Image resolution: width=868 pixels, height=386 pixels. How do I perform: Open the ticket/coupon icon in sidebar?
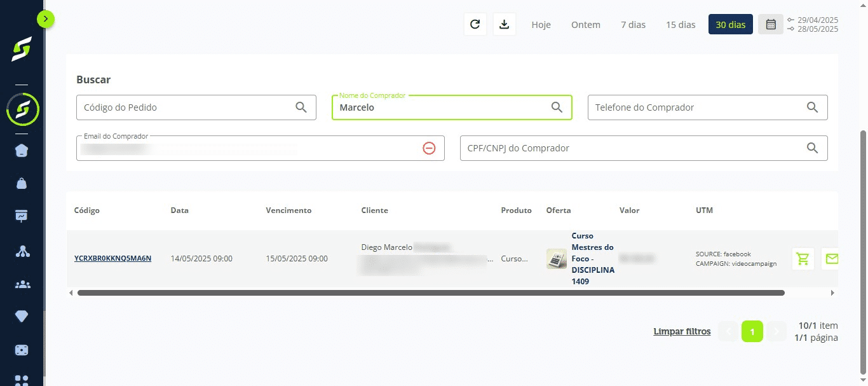pyautogui.click(x=22, y=350)
